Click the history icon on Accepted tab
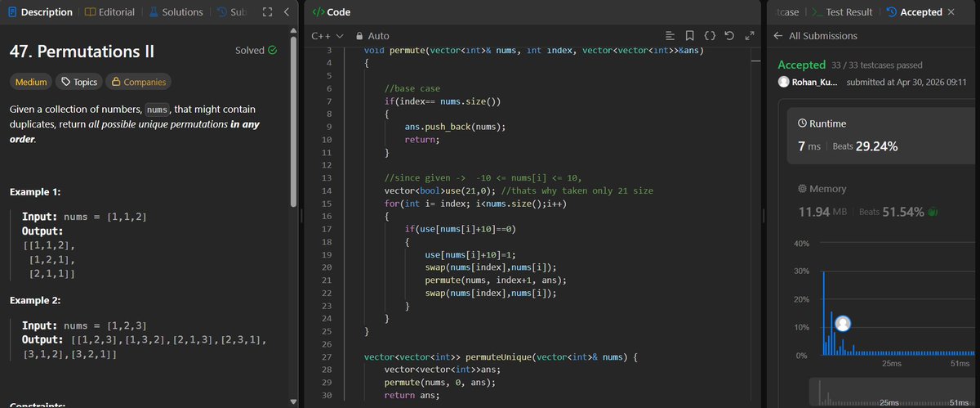 coord(891,12)
